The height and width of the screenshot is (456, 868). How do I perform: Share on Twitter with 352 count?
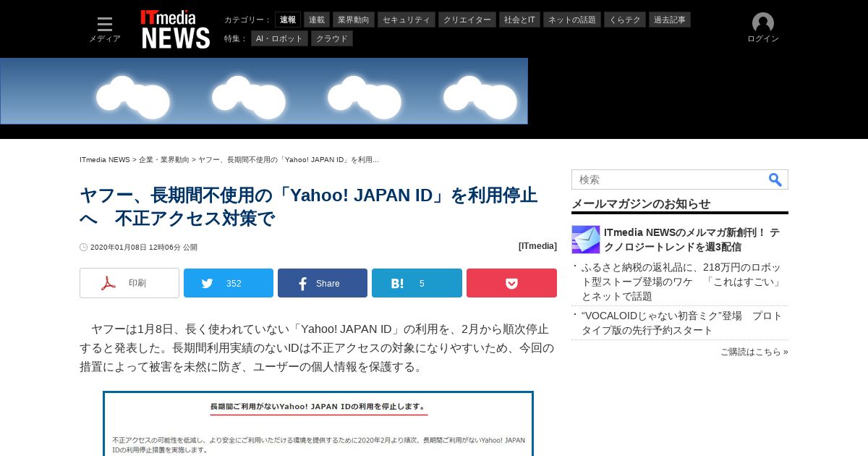point(229,283)
